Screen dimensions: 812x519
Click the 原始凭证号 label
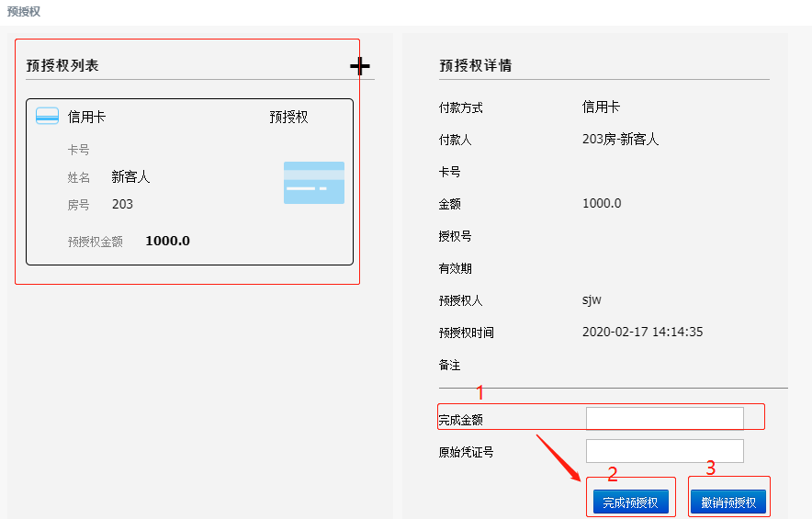tap(467, 452)
